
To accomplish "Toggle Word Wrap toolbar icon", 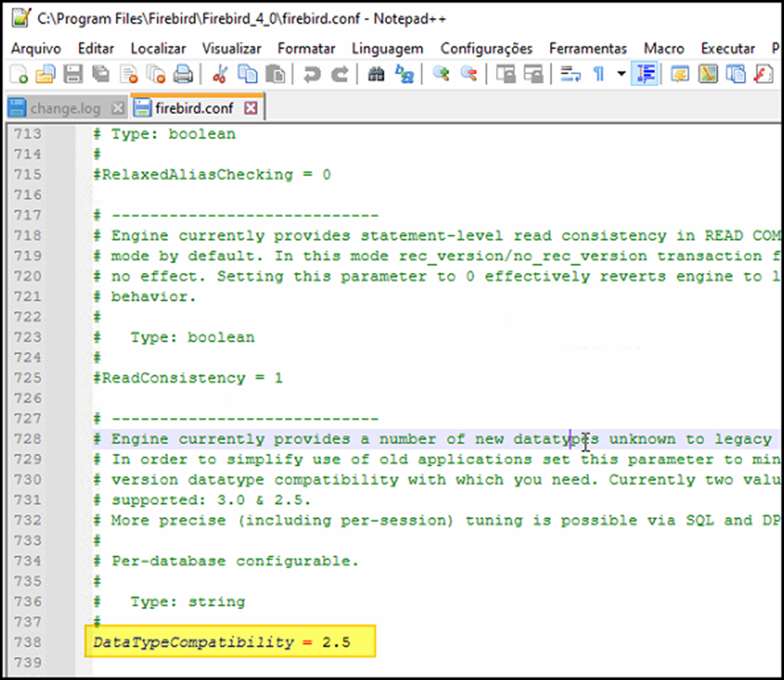I will click(570, 74).
